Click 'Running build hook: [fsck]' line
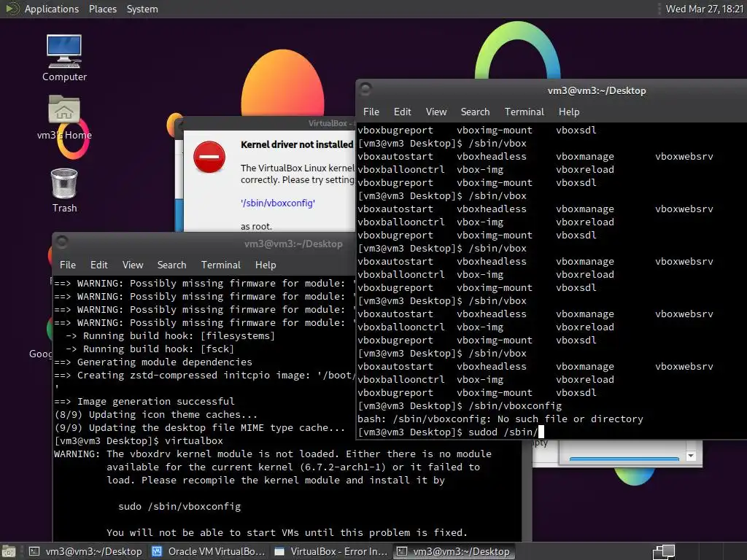The image size is (747, 560). click(x=150, y=349)
